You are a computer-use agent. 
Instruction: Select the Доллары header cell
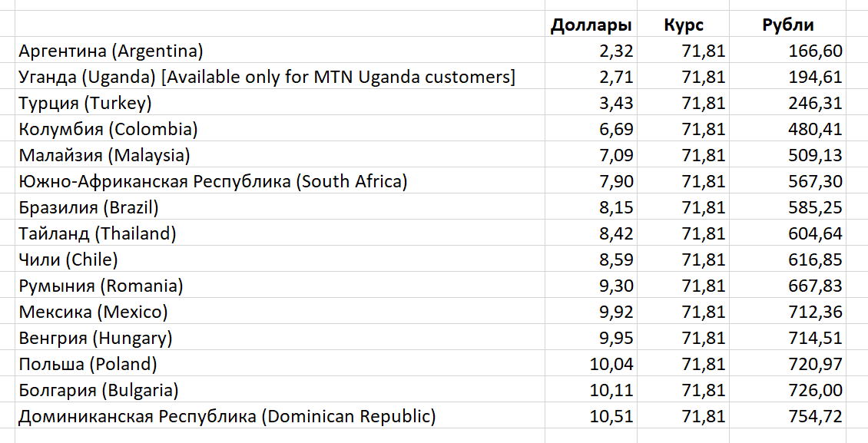[x=591, y=25]
